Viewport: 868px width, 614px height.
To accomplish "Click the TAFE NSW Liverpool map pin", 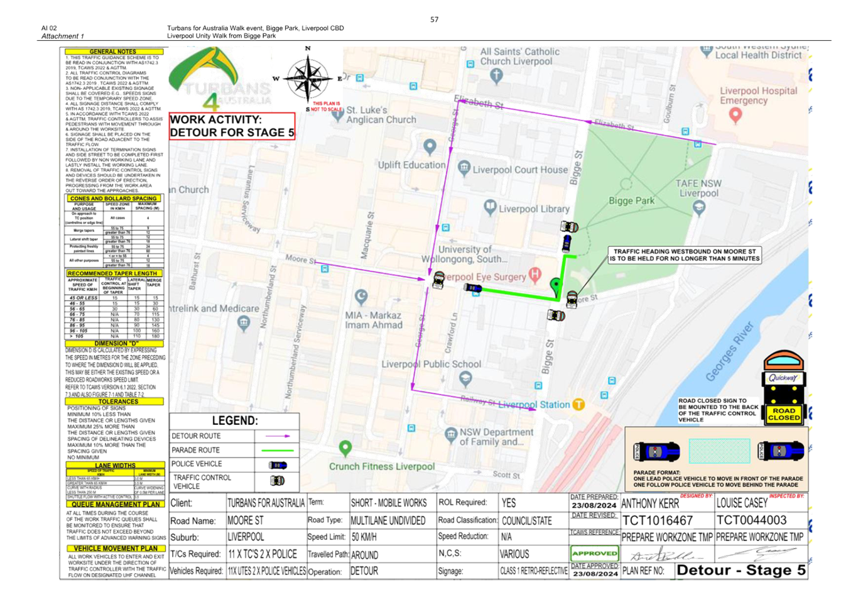I will 698,209.
